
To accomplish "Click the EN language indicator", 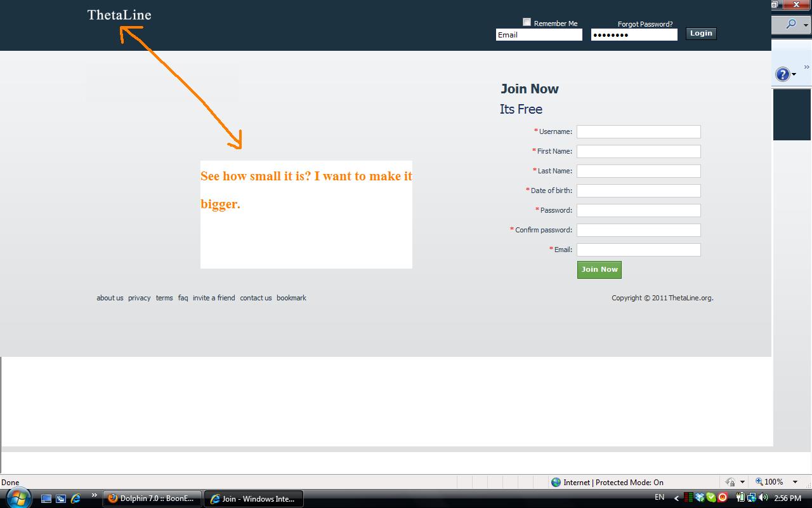I will pos(660,497).
